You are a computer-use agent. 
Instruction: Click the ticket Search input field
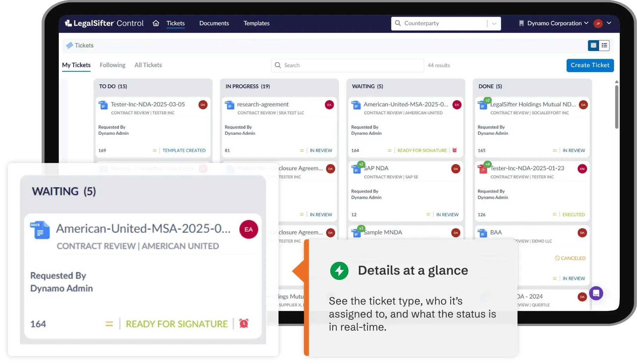click(347, 65)
